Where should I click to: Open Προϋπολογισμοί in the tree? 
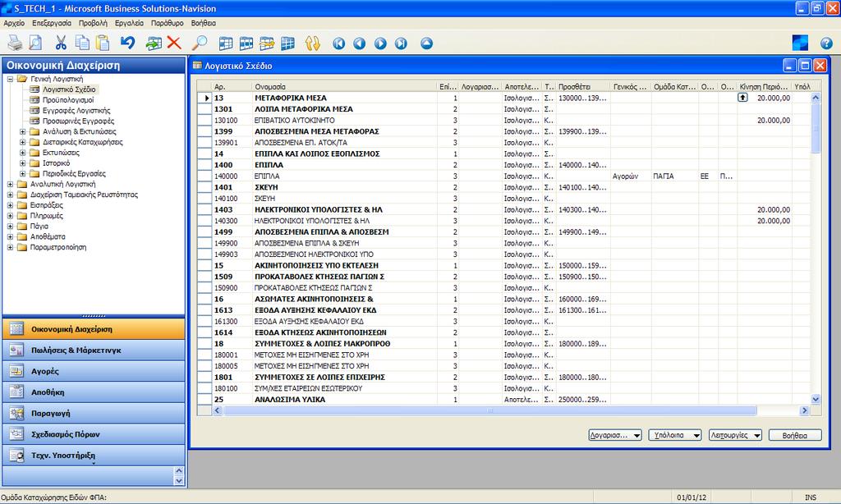68,99
